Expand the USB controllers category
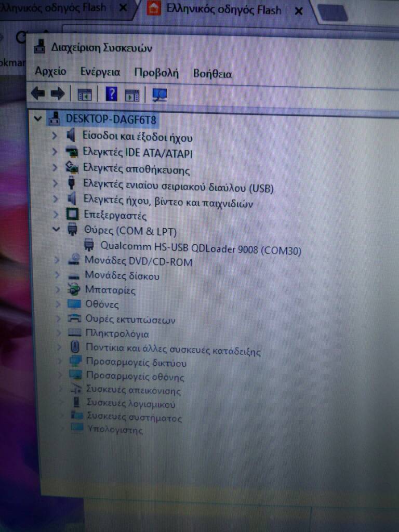The width and height of the screenshot is (399, 532). (x=55, y=183)
